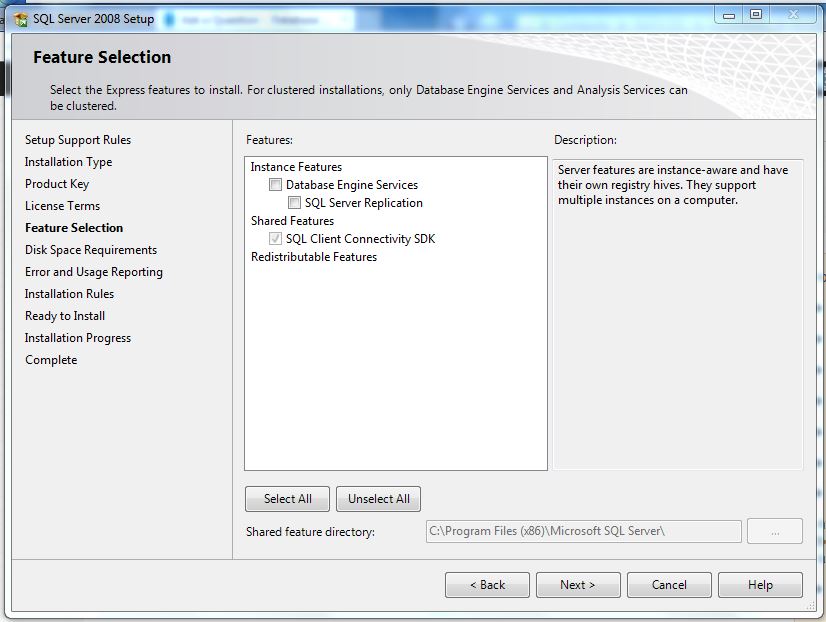This screenshot has height=622, width=826.
Task: Open the Product Key step
Action: coord(57,184)
